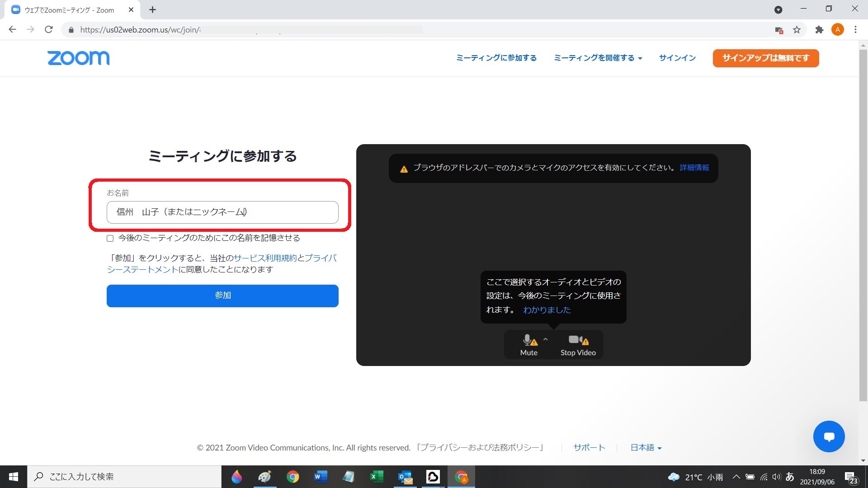
Task: Open the Chrome extensions puzzle icon
Action: [819, 30]
